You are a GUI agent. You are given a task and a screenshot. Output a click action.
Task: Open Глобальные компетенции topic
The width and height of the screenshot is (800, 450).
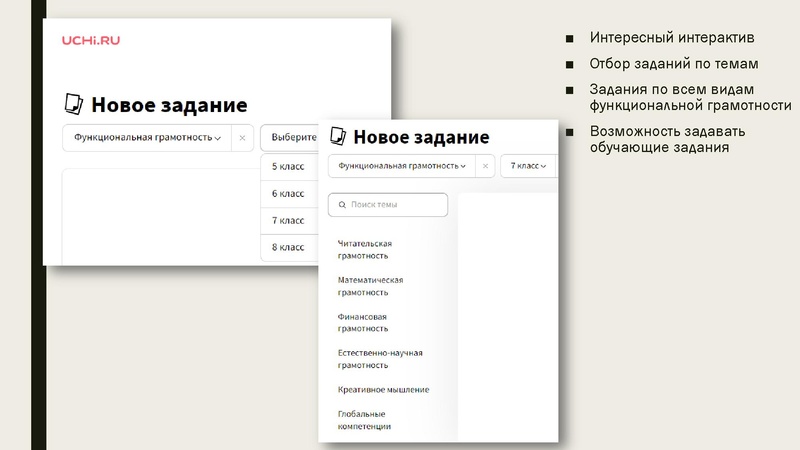pos(364,420)
